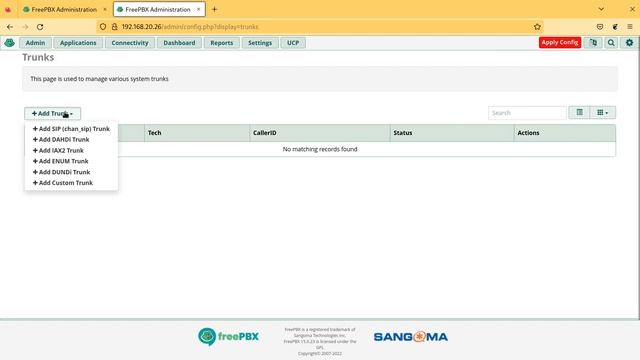
Task: Open the Reports menu
Action: (x=222, y=43)
